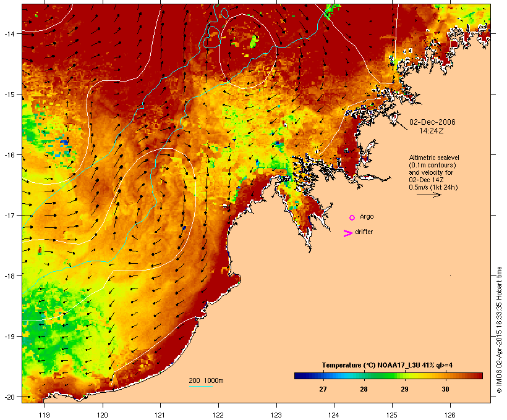
Task: Click the temperature color bar
Action: (x=388, y=376)
